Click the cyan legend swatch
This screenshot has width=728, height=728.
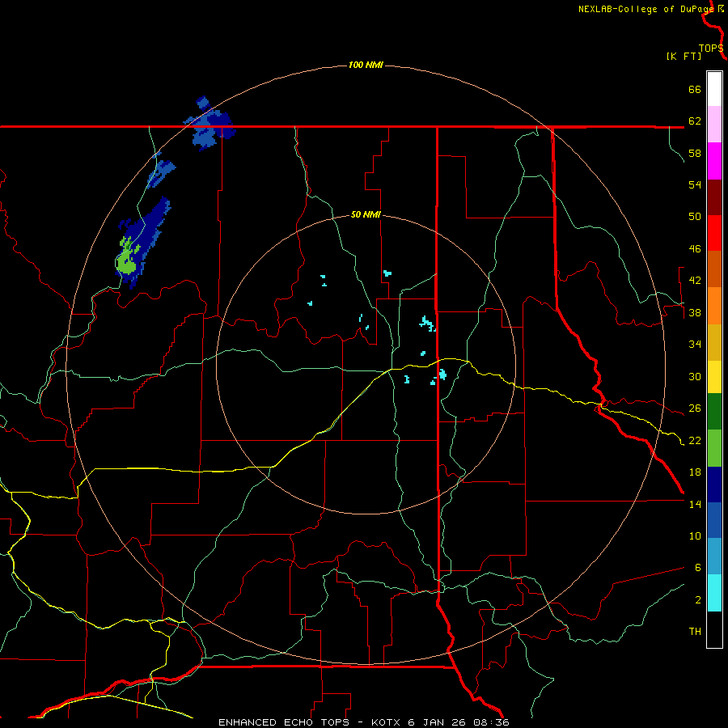714,593
